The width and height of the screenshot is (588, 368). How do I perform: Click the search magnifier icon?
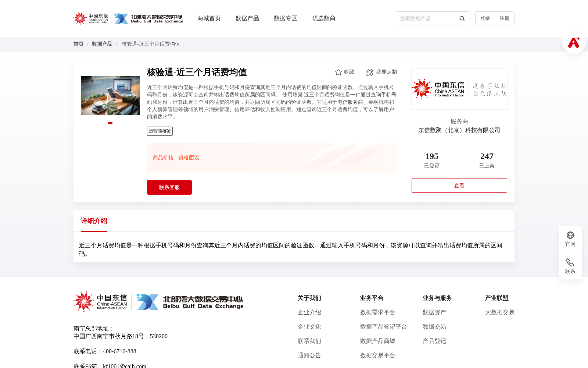(462, 18)
